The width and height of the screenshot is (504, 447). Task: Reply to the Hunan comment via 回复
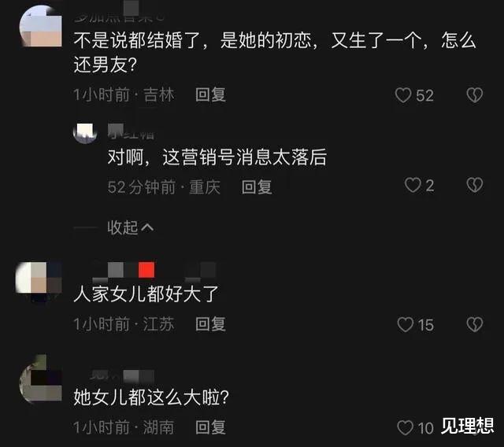(210, 427)
